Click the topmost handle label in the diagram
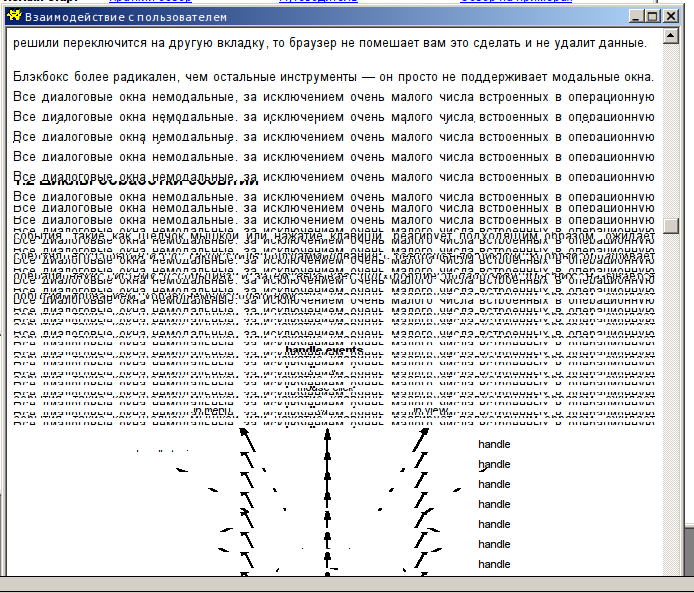Image resolution: width=694 pixels, height=593 pixels. tap(494, 444)
